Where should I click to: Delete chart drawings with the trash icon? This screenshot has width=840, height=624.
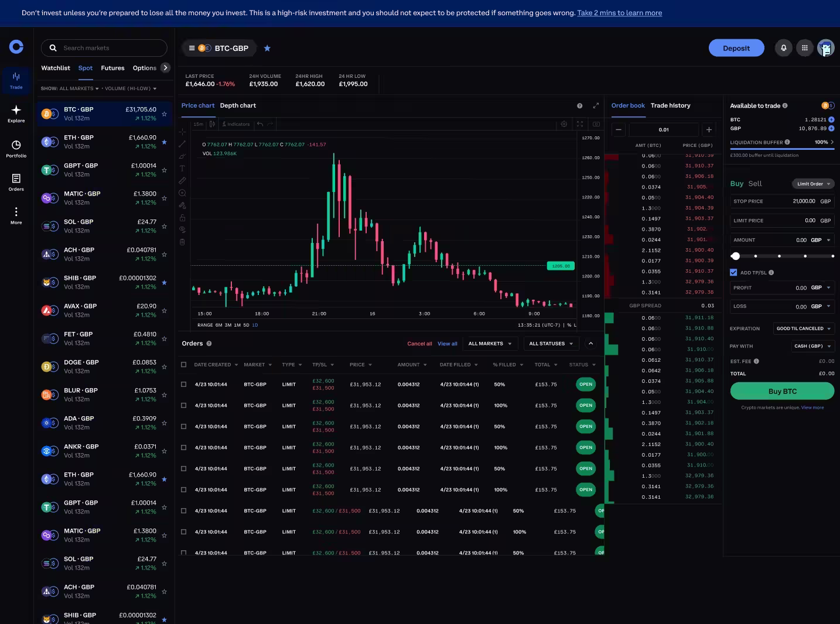coord(182,242)
